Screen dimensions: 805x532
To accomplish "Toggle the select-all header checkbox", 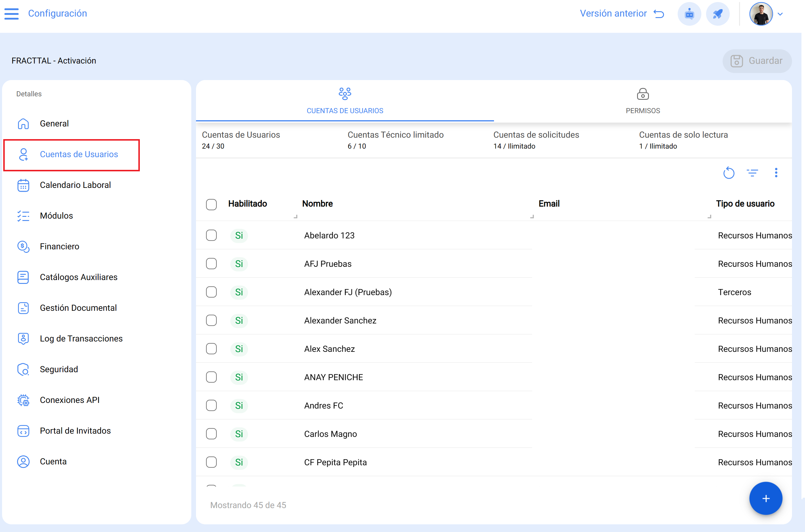I will point(211,204).
